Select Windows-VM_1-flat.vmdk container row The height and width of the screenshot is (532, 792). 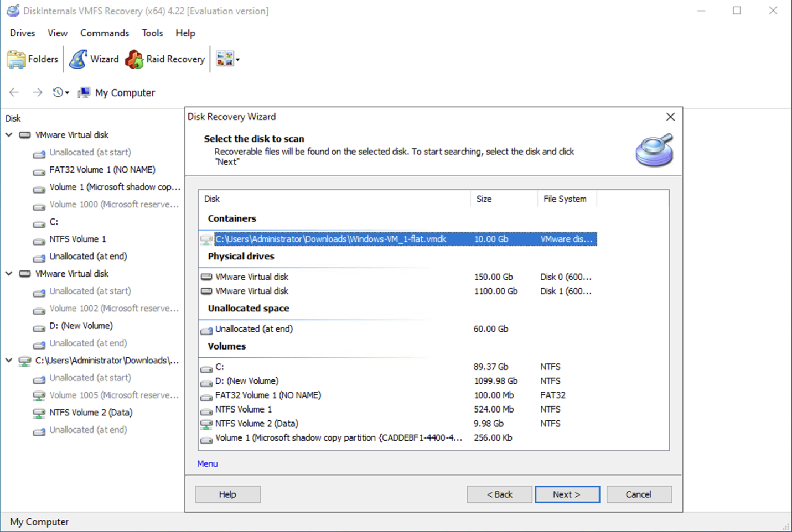click(x=397, y=239)
